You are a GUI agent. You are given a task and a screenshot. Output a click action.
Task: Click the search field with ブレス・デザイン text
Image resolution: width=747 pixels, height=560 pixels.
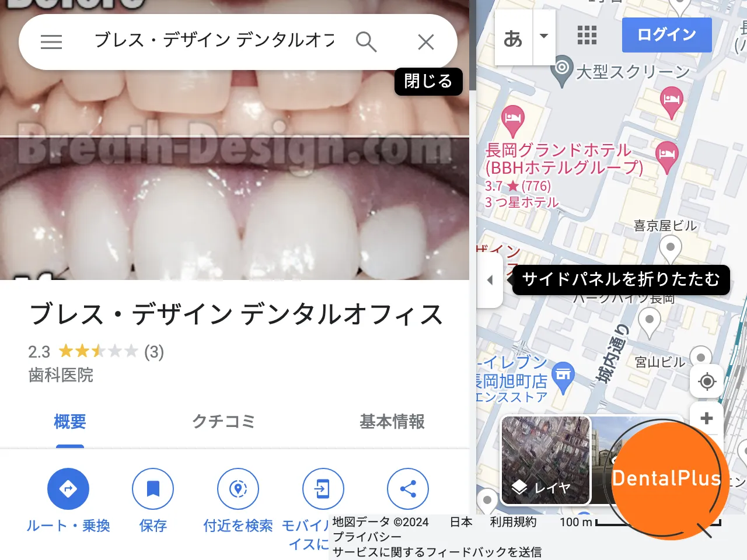[x=214, y=41]
